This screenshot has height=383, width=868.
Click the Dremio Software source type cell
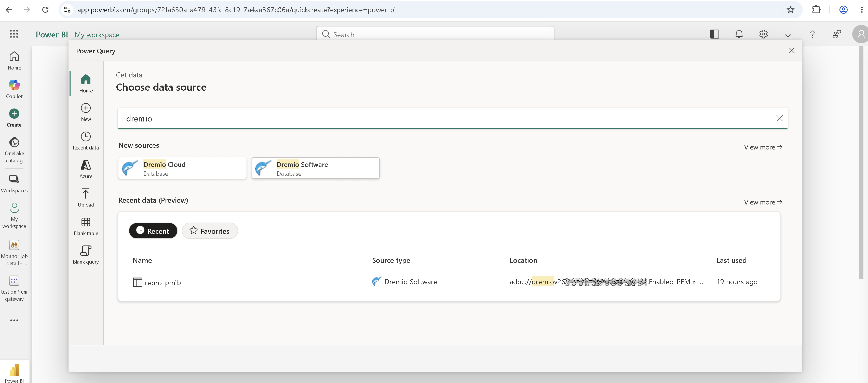pyautogui.click(x=404, y=282)
